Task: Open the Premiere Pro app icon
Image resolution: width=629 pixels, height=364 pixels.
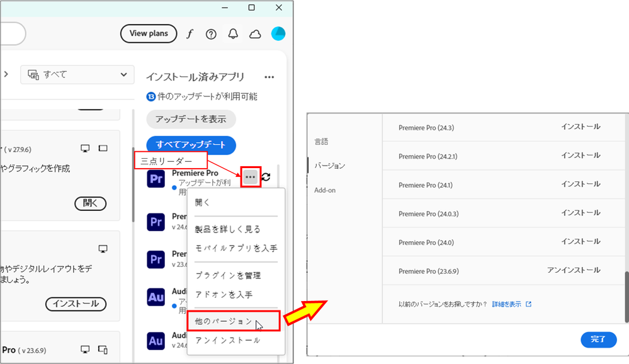Action: click(x=156, y=179)
